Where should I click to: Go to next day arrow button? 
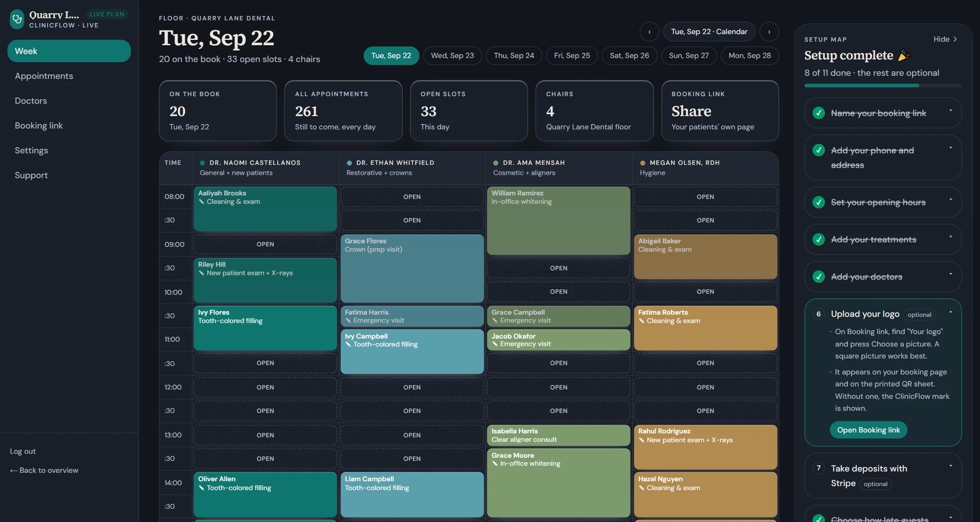click(769, 32)
